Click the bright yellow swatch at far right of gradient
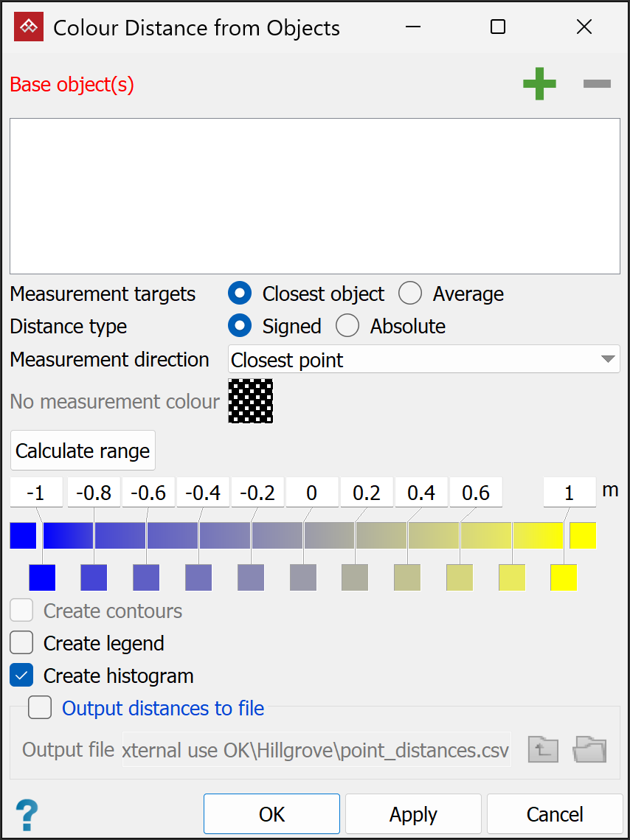 pos(583,535)
